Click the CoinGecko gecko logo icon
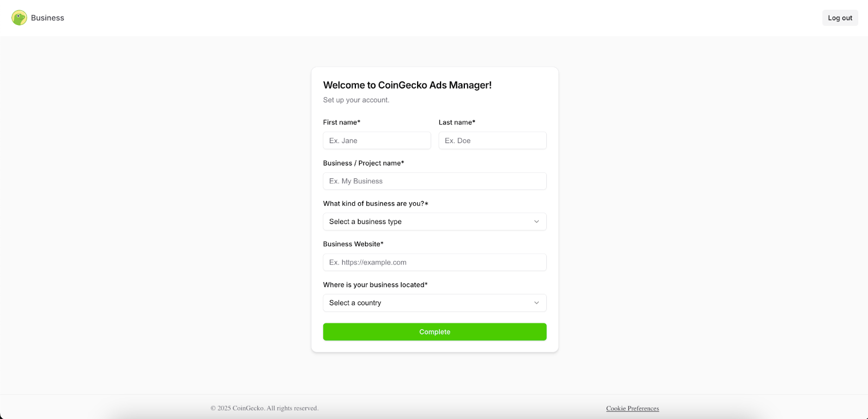 pyautogui.click(x=20, y=18)
